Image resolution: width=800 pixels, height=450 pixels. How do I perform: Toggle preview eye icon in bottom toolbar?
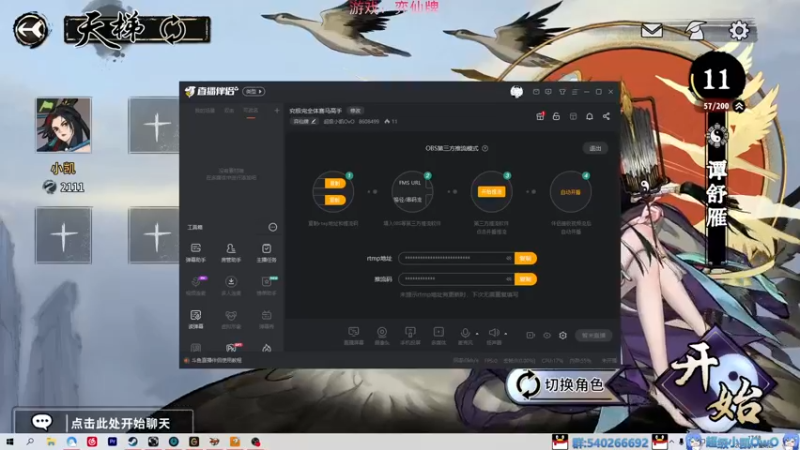(547, 335)
